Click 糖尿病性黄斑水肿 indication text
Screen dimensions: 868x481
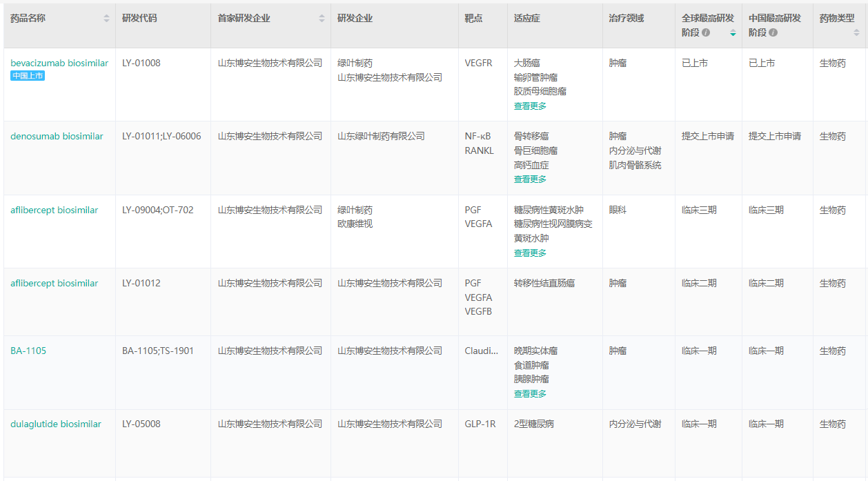(549, 210)
